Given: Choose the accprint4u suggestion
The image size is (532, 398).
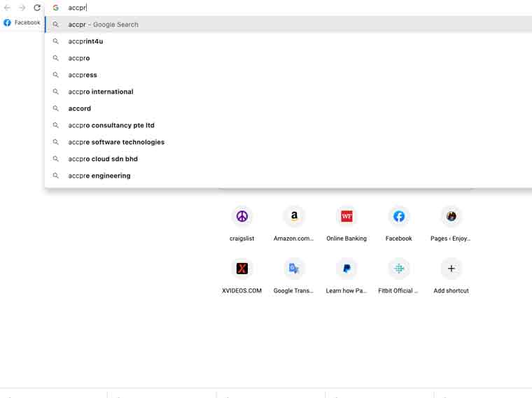Looking at the screenshot, I should 85,41.
